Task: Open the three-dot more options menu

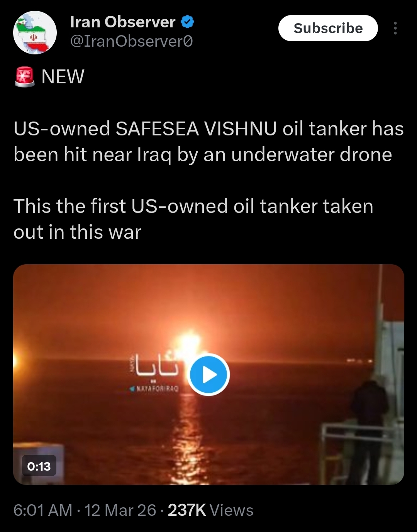Action: coord(395,28)
